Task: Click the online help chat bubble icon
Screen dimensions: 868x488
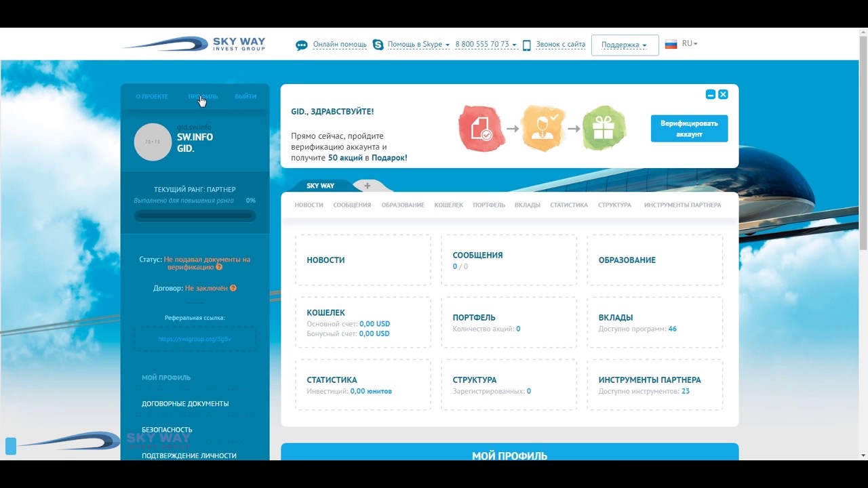Action: [x=302, y=45]
